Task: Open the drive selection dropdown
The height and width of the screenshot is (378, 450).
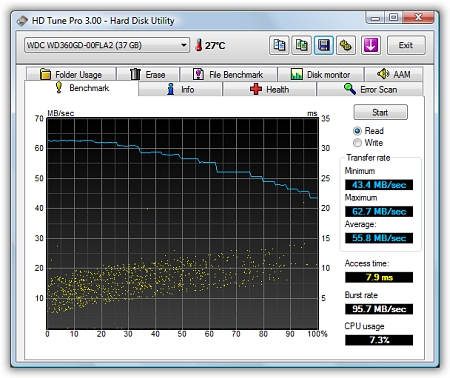Action: 107,45
